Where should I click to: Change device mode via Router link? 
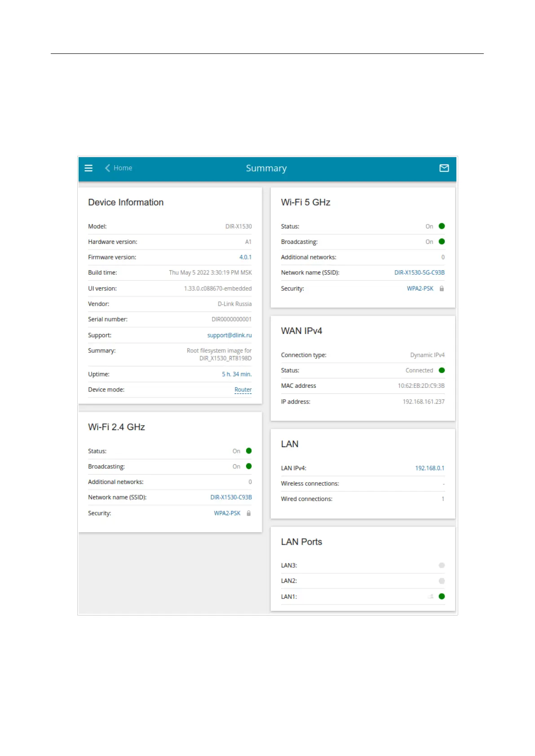click(243, 390)
